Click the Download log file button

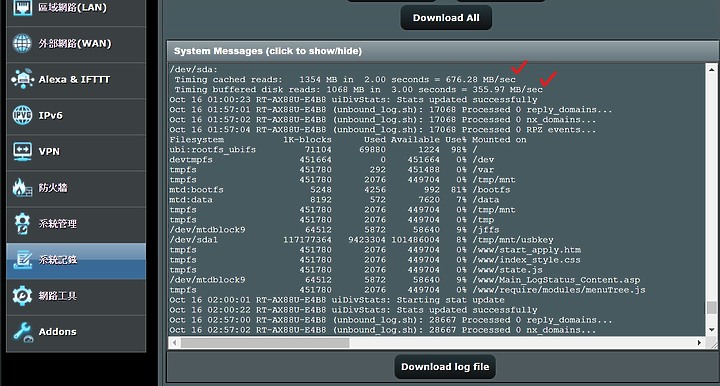coord(445,367)
